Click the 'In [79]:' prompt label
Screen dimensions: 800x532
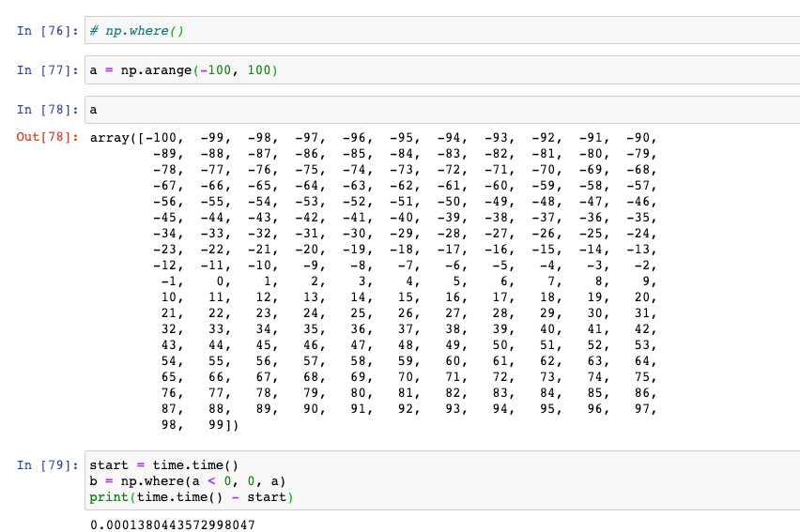48,465
